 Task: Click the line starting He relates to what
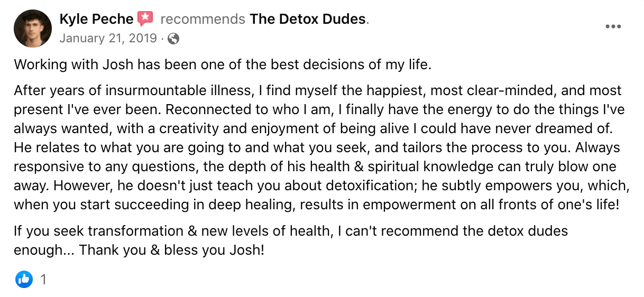click(317, 147)
